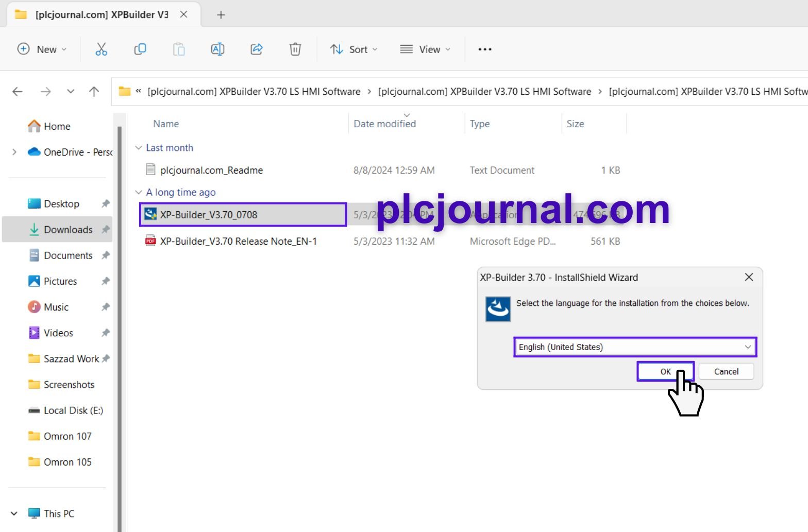Image resolution: width=808 pixels, height=532 pixels.
Task: Go forward with the right arrow
Action: click(x=46, y=92)
